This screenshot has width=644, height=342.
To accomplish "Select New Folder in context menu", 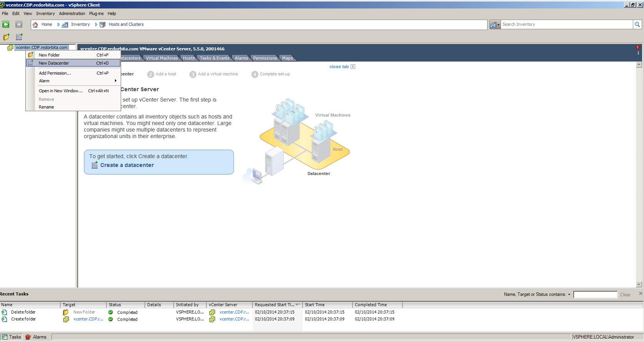I will (x=73, y=55).
